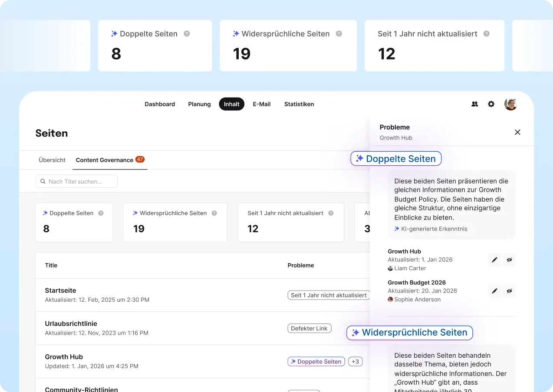Click the edit pencil for Growth Budget 2026
Screen dimensions: 553x392
[494, 291]
